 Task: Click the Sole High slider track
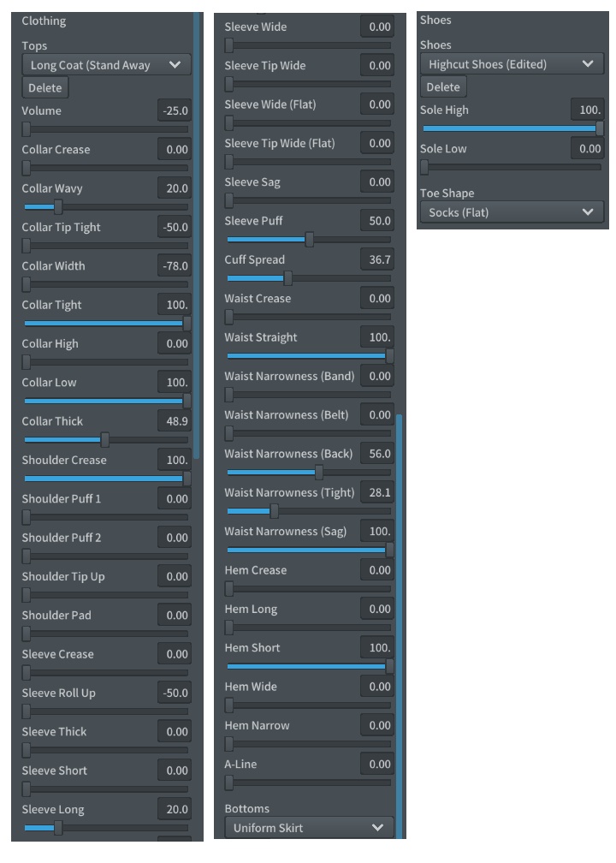coord(512,128)
